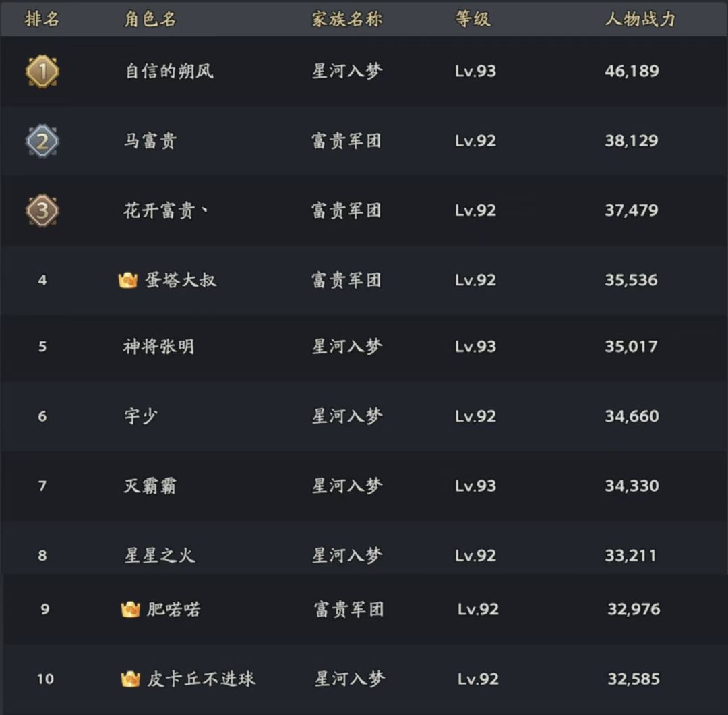Click the 46,189 combat power value
The image size is (728, 715).
point(632,71)
